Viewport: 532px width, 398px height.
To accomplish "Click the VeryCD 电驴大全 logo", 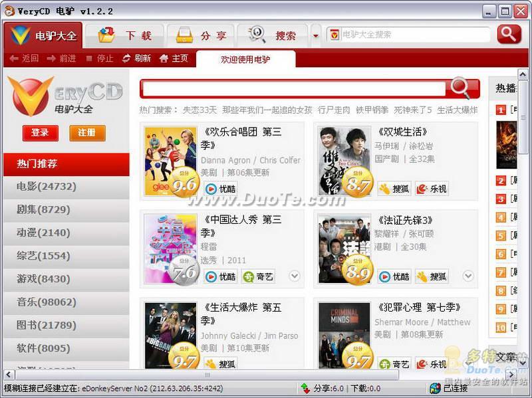I will pyautogui.click(x=65, y=96).
